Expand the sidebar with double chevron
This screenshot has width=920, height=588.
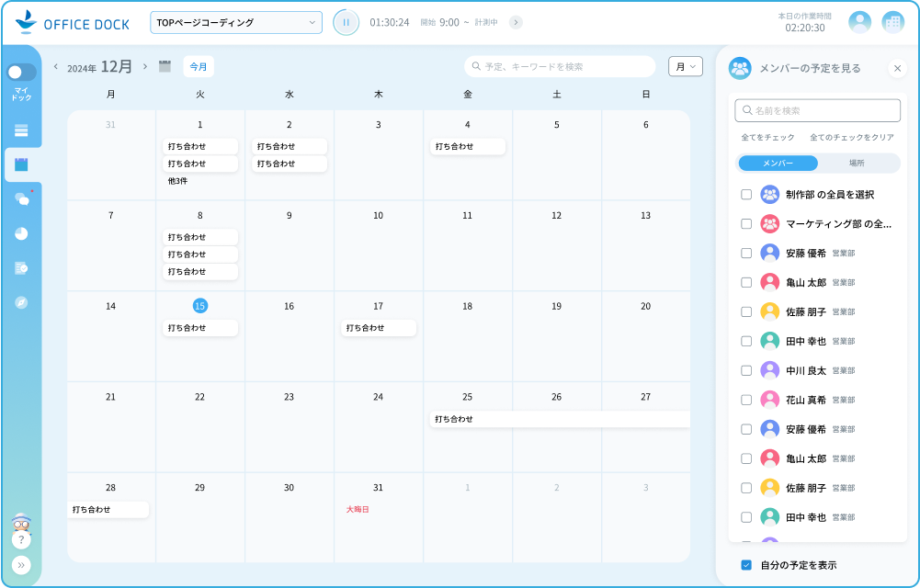[21, 565]
